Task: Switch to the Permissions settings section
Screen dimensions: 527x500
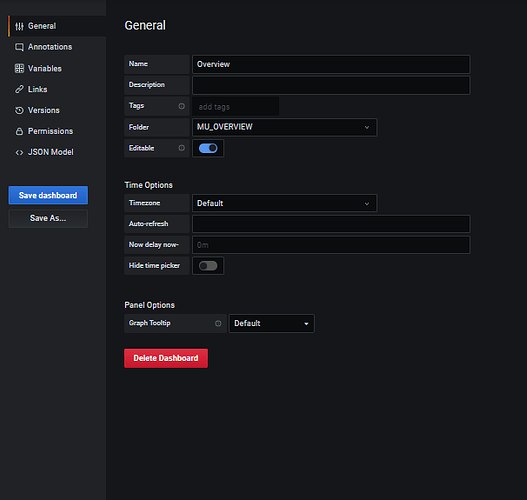Action: [x=50, y=131]
